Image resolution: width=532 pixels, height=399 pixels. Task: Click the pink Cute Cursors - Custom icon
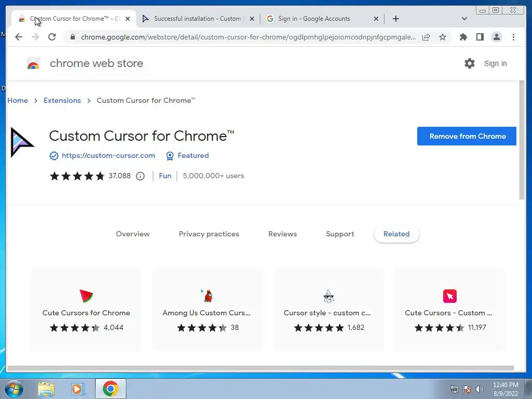click(x=450, y=296)
